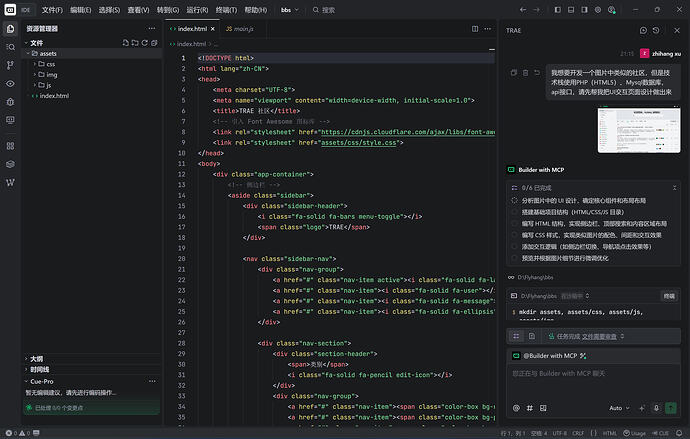Image resolution: width=690 pixels, height=439 pixels.
Task: Close the index.html tab
Action: pyautogui.click(x=213, y=29)
